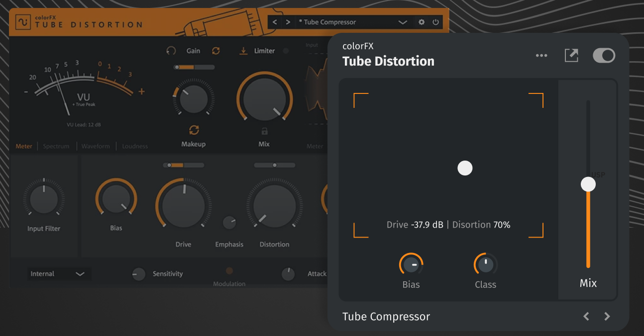Switch to the Meter tab
Image resolution: width=644 pixels, height=336 pixels.
tap(24, 146)
